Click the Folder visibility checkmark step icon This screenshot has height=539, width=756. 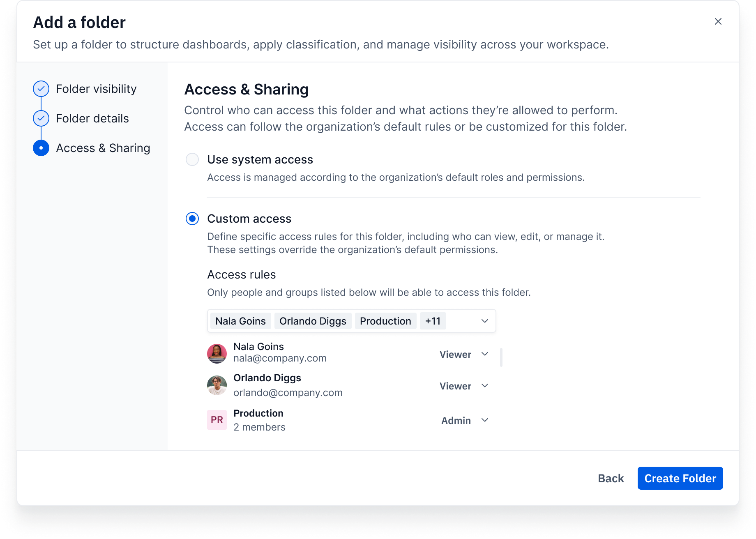[x=41, y=89]
